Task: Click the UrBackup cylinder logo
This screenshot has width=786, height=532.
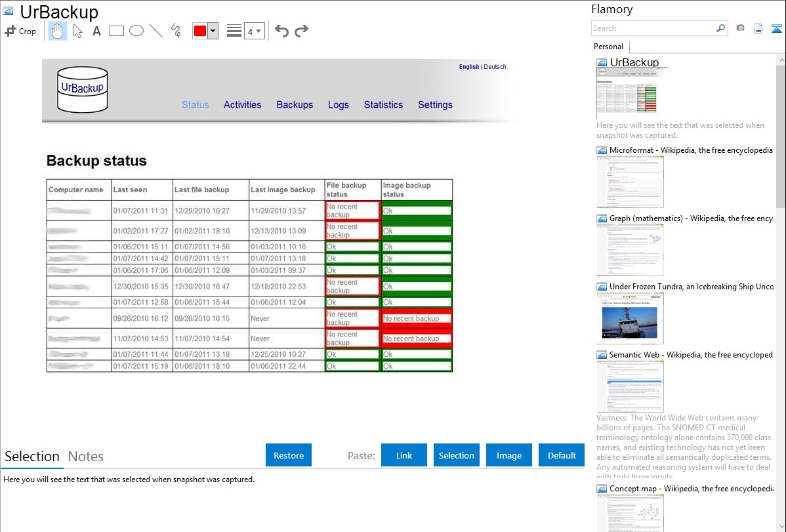Action: click(x=83, y=89)
